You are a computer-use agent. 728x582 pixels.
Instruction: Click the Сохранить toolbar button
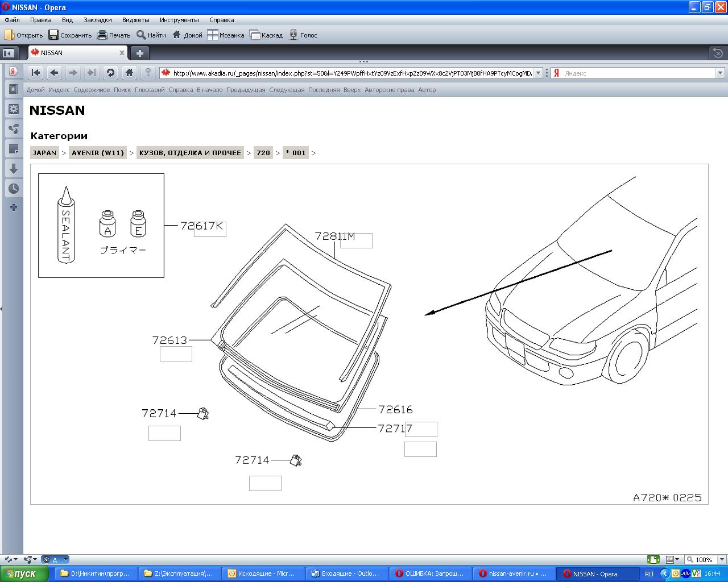coord(70,35)
